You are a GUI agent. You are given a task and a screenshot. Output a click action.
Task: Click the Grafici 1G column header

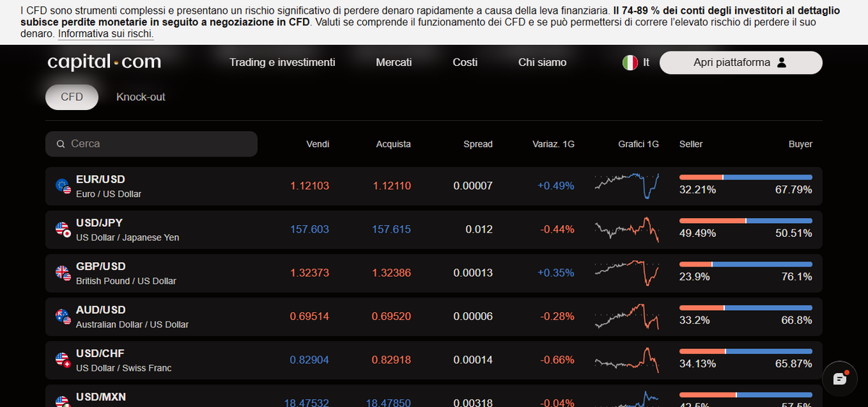[x=639, y=144]
